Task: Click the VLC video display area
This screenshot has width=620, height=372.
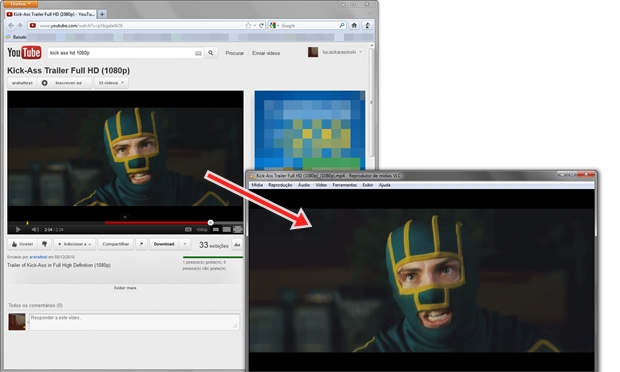Action: point(422,280)
